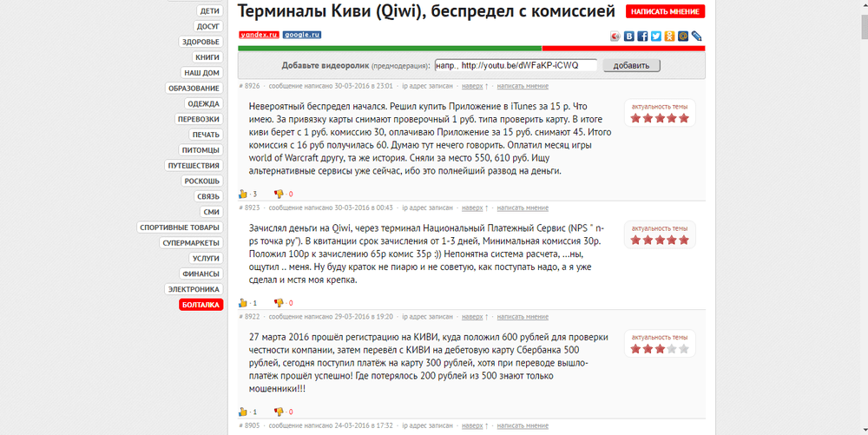
Task: Share the topic on VKontakte
Action: click(x=628, y=36)
